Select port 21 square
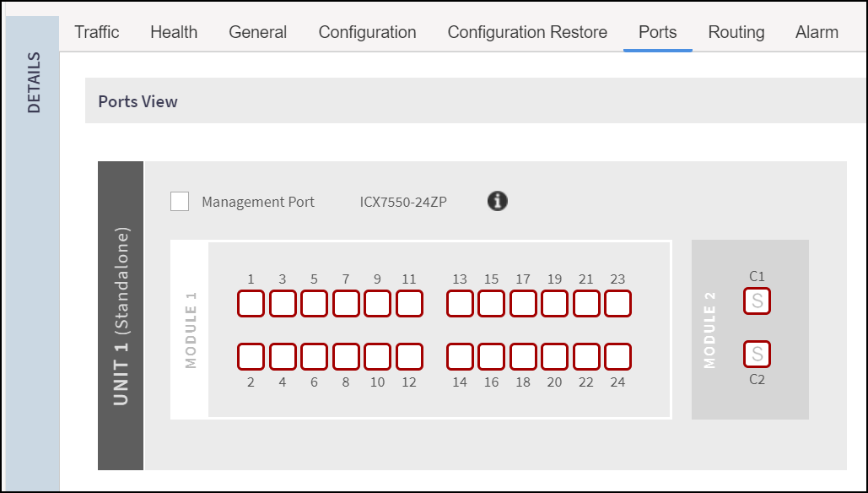 click(586, 304)
